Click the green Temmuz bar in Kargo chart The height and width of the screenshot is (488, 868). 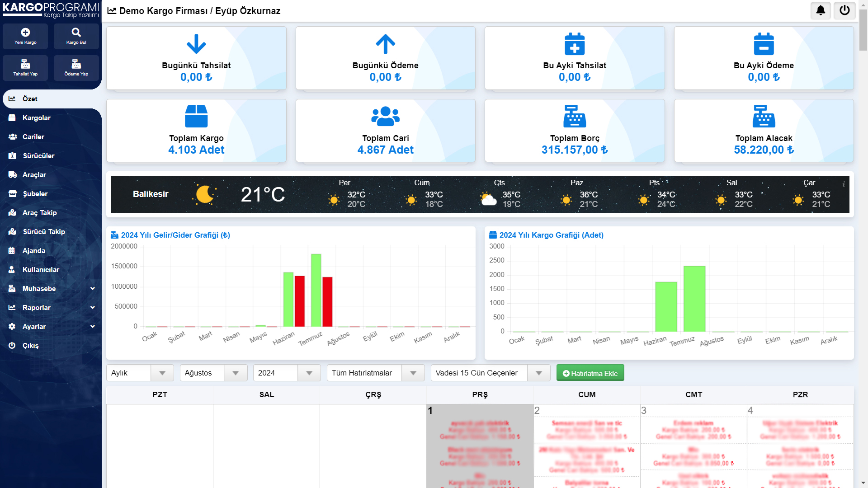694,299
